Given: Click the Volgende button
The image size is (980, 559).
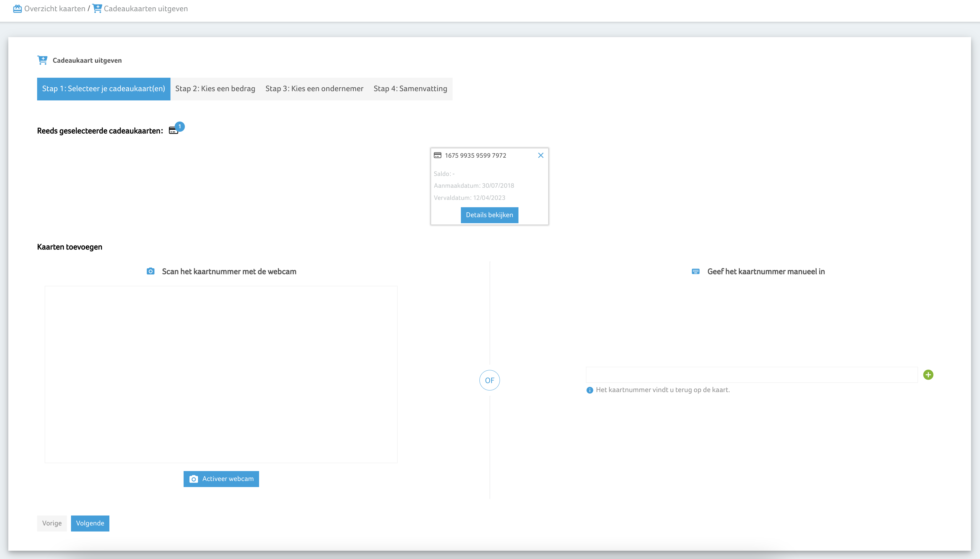Looking at the screenshot, I should [90, 523].
